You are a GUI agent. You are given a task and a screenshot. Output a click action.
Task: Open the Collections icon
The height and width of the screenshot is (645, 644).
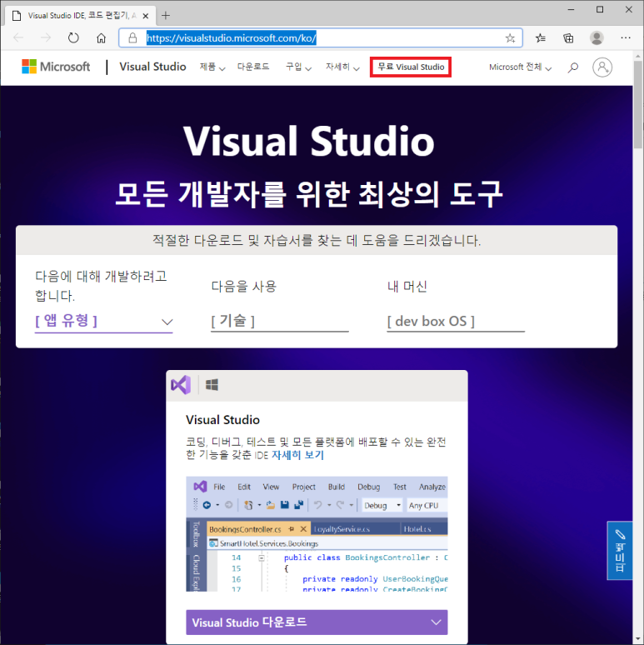[x=568, y=38]
